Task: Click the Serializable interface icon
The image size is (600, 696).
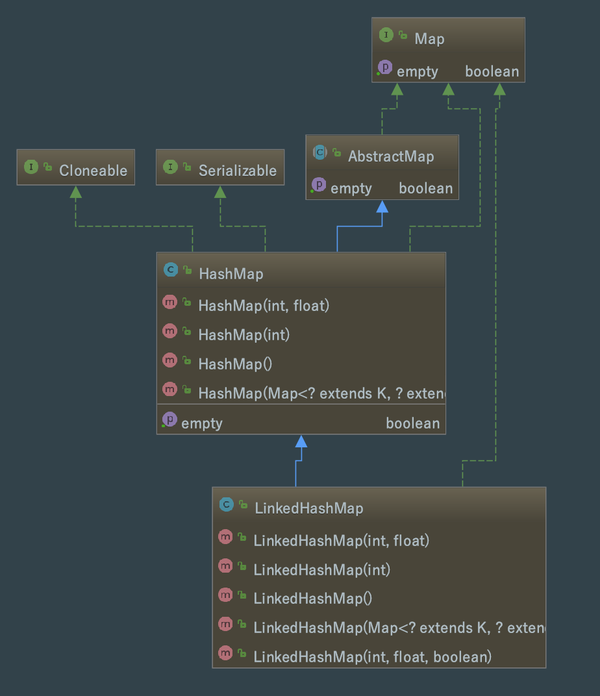Action: pos(170,167)
